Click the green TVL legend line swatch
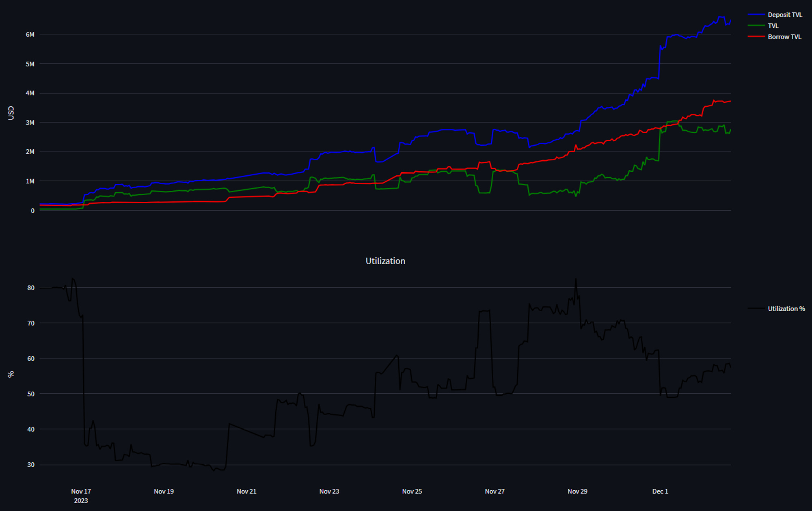Screen dimensions: 812x511 tap(756, 26)
